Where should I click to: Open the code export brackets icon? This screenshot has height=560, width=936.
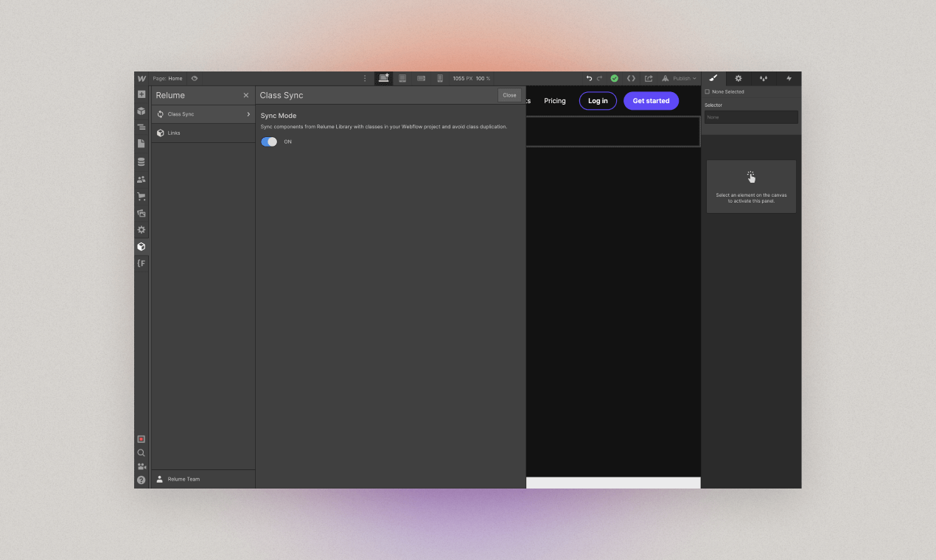631,78
